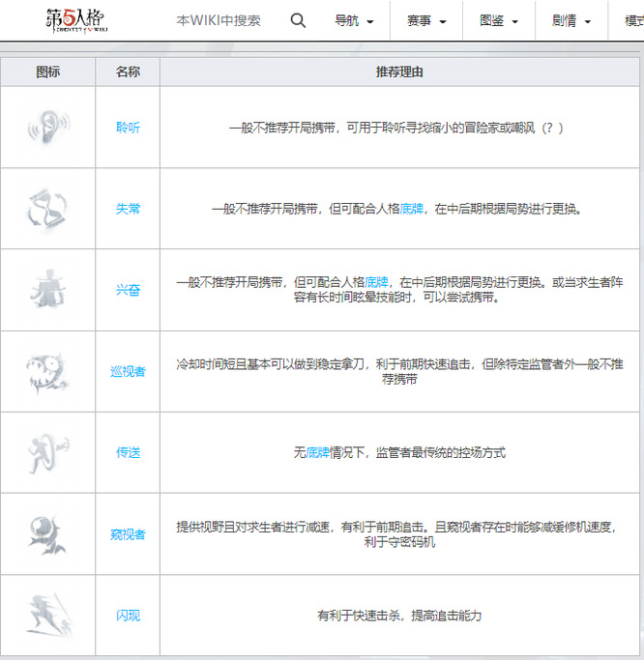Viewport: 644px width, 660px height.
Task: Expand the 图鉴 dropdown menu
Action: 499,20
